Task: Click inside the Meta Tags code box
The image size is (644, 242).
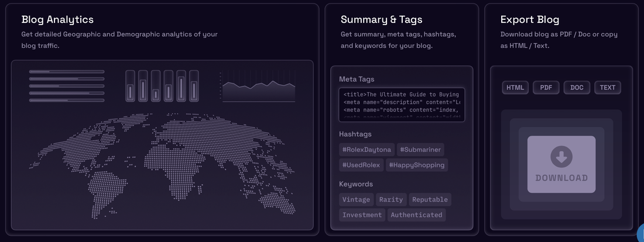Action: [x=402, y=105]
